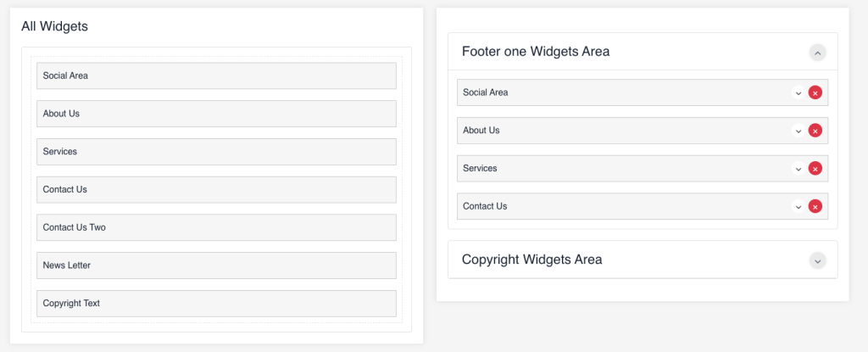Screen dimensions: 868x352
Task: Click Footer one Widgets Area heading
Action: 536,52
